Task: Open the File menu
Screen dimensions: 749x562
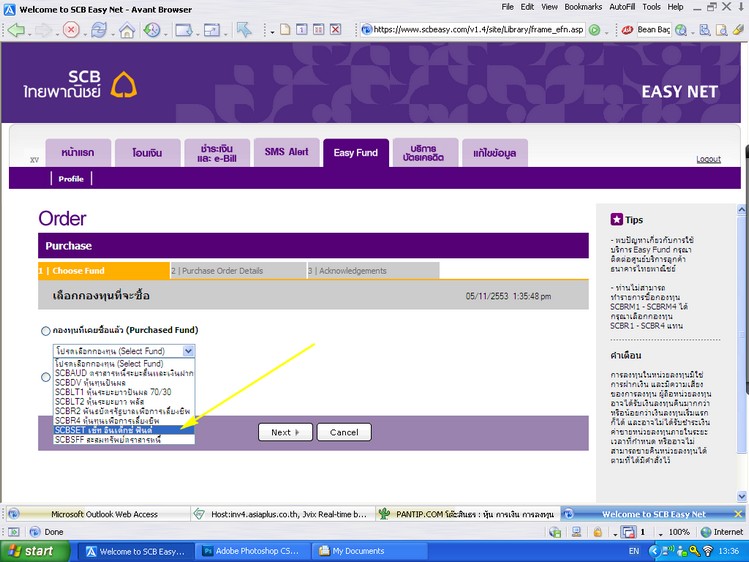Action: click(x=507, y=7)
